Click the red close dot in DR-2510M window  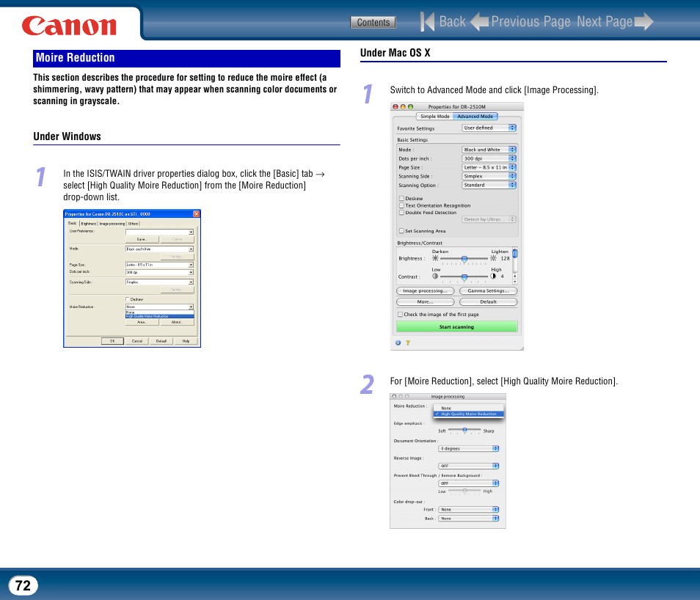pyautogui.click(x=395, y=106)
